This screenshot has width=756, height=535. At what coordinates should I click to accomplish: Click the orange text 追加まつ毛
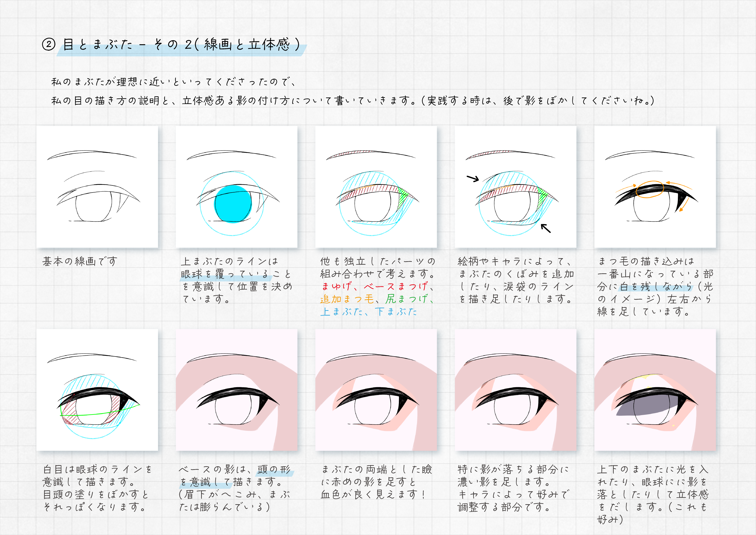[x=347, y=299]
